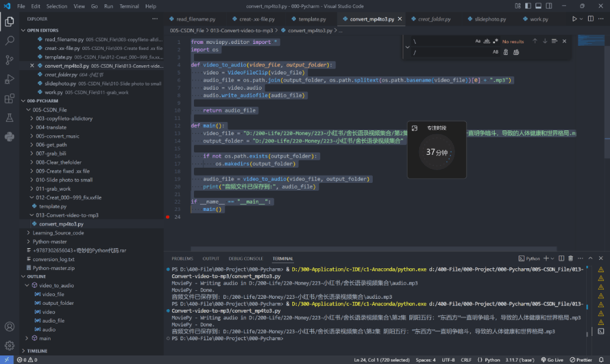Open the Search view in activity bar
This screenshot has height=364, width=610.
coord(9,40)
